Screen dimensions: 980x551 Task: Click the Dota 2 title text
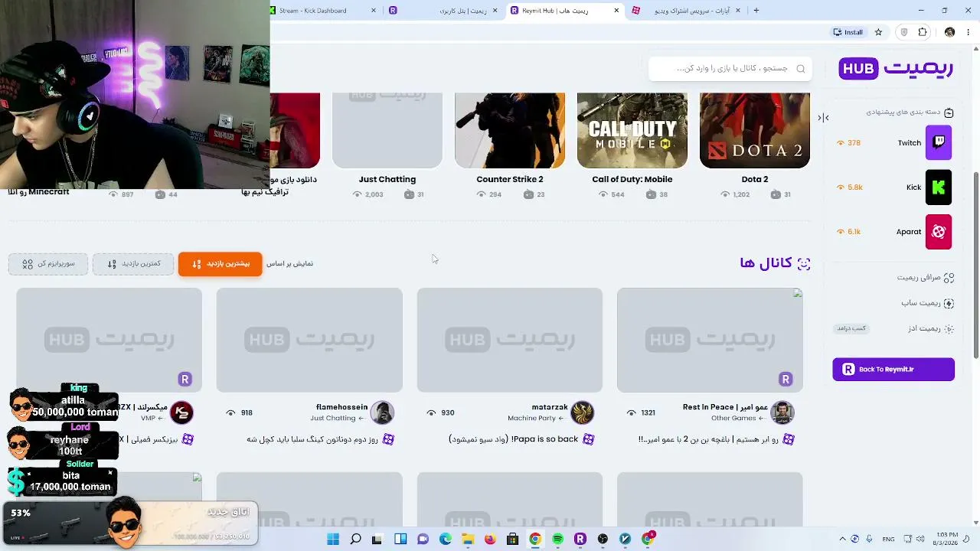[755, 179]
